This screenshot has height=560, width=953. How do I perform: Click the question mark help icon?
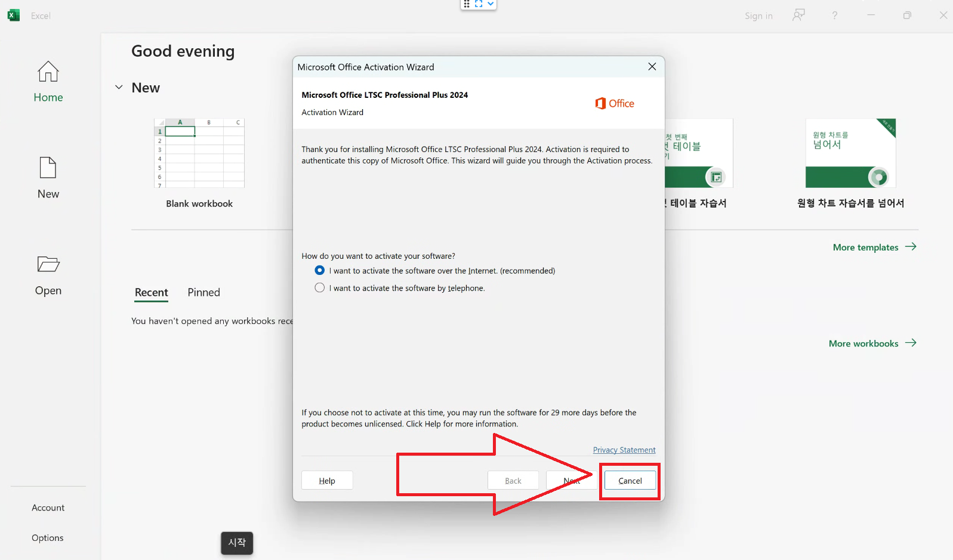click(835, 16)
